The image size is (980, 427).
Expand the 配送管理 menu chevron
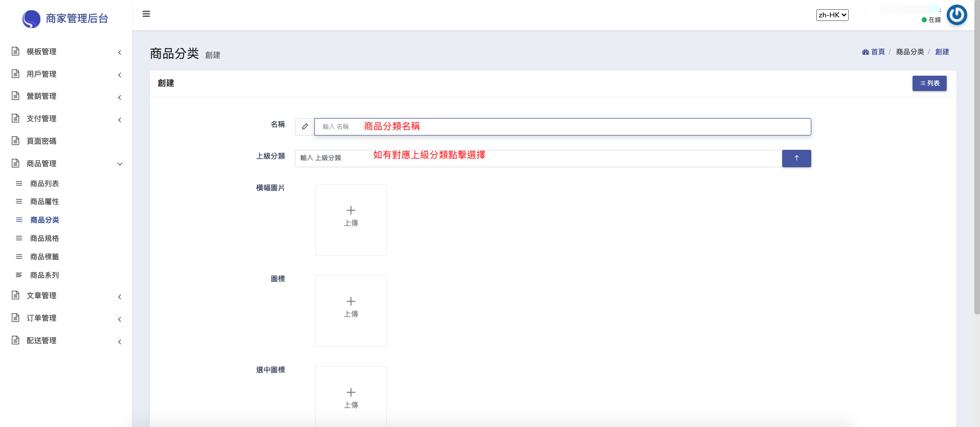click(x=120, y=342)
